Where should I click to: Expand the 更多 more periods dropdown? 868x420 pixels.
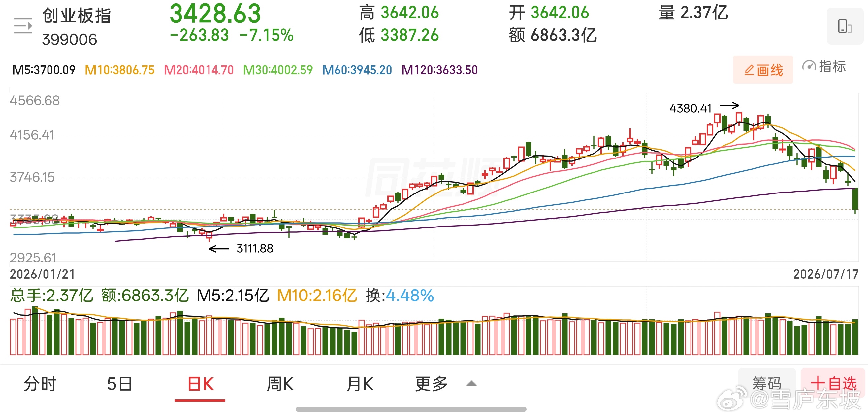pyautogui.click(x=445, y=384)
